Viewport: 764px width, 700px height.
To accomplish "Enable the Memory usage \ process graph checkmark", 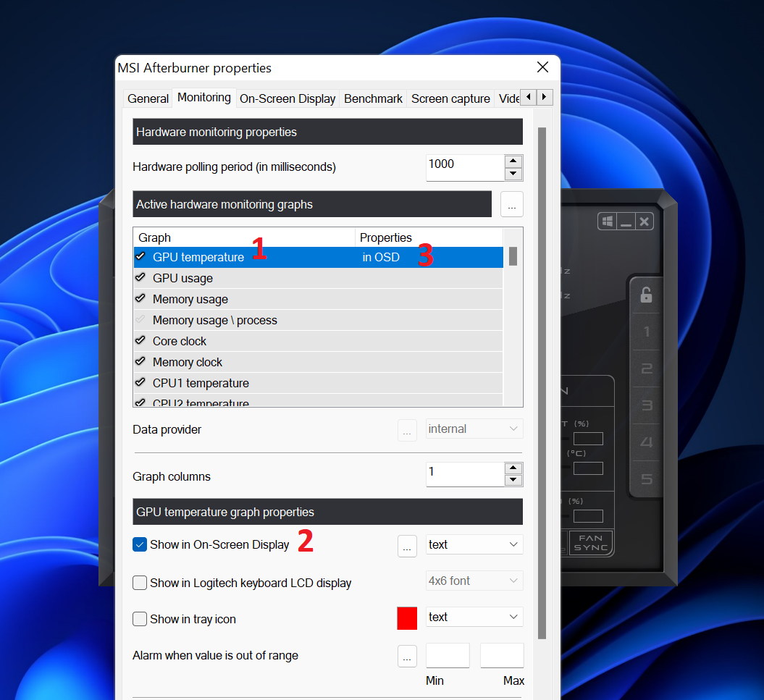I will pos(140,319).
